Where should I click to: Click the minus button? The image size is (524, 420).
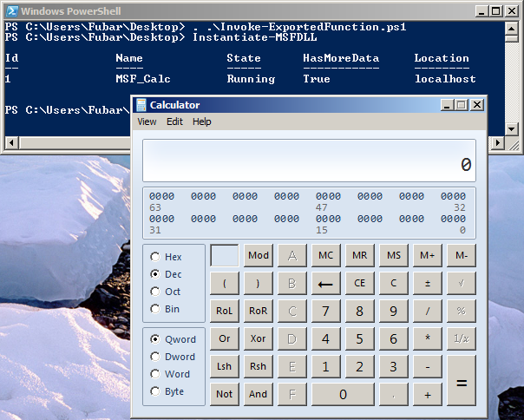click(x=428, y=366)
